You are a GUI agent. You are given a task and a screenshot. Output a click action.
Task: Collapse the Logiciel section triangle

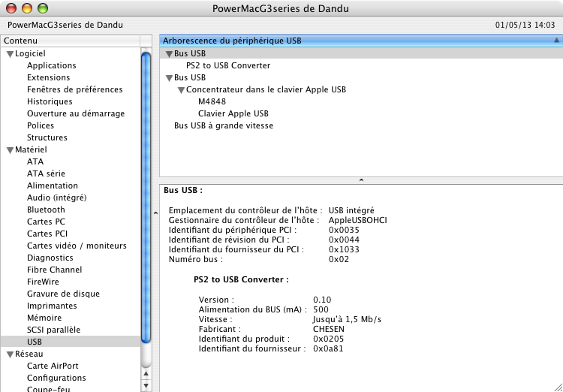10,54
